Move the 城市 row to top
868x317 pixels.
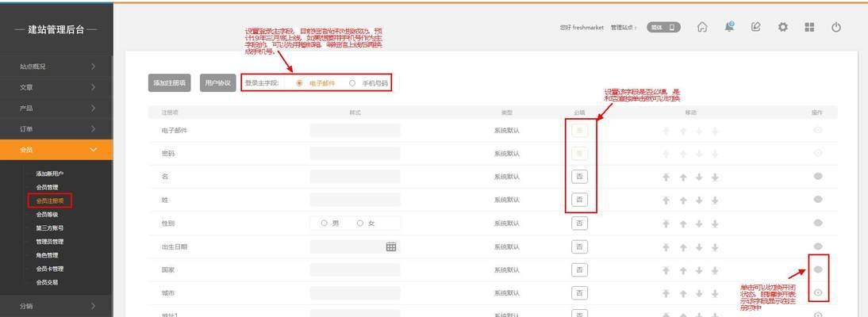pyautogui.click(x=666, y=294)
